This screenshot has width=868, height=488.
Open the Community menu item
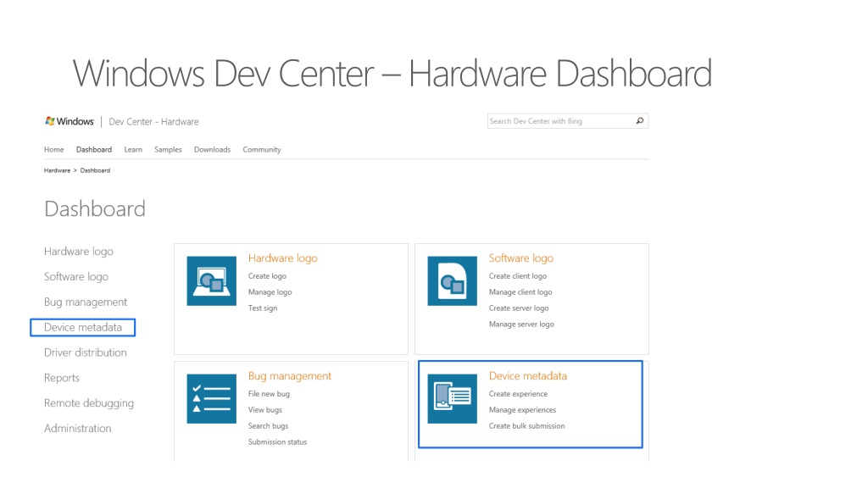(x=262, y=149)
